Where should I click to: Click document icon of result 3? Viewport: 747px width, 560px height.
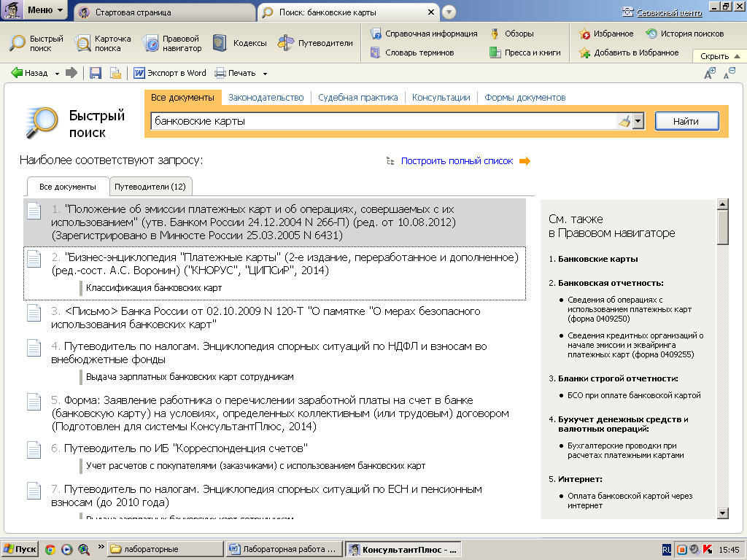tap(34, 312)
